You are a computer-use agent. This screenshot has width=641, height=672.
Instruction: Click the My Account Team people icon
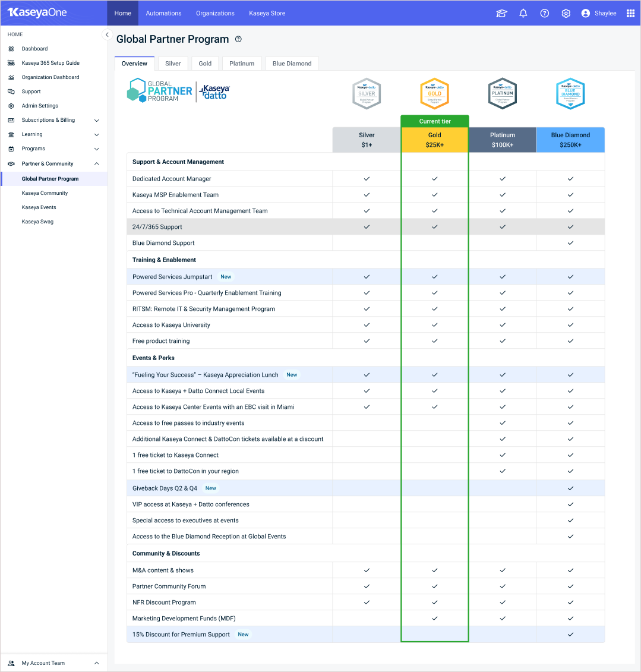(11, 663)
